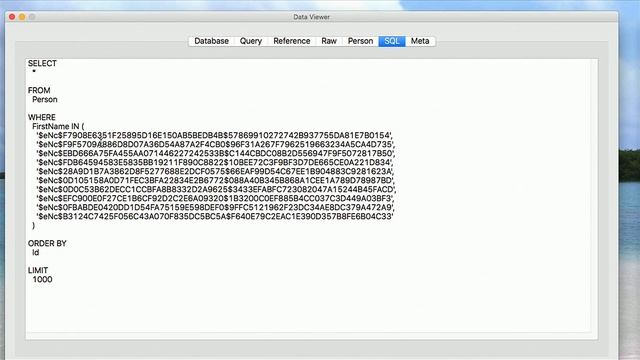Click the Data Viewer window title
This screenshot has height=360, width=640.
311,17
